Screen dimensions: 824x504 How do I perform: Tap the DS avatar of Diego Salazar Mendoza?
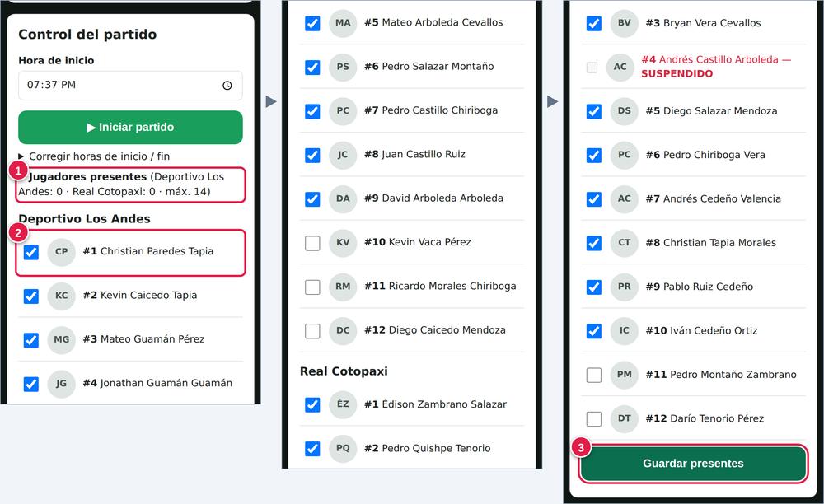click(x=625, y=111)
